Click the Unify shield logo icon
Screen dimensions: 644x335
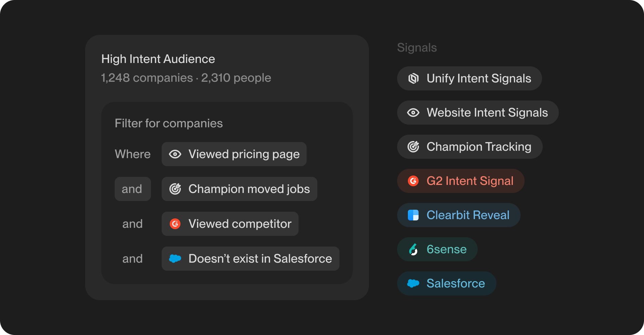(x=413, y=78)
